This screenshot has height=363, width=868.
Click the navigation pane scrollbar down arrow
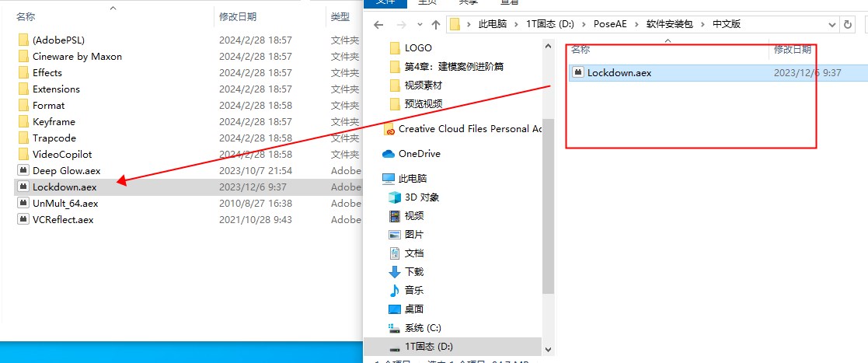click(548, 349)
